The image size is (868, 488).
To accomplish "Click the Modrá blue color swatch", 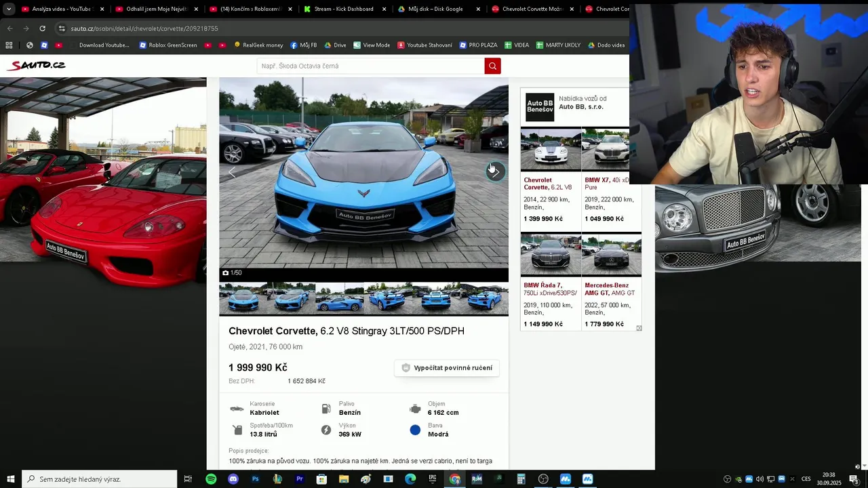I will pos(415,430).
